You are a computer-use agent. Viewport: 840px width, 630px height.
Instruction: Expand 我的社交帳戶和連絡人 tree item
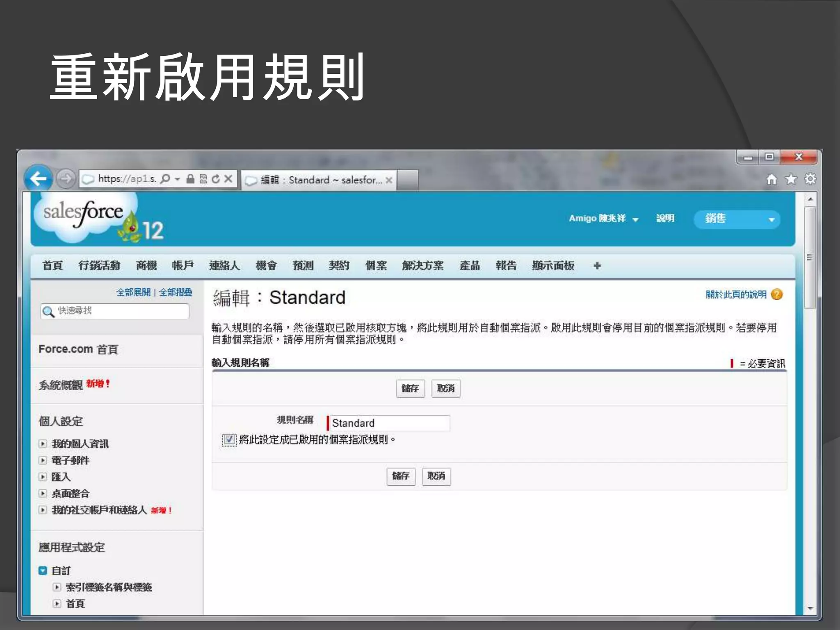click(43, 510)
